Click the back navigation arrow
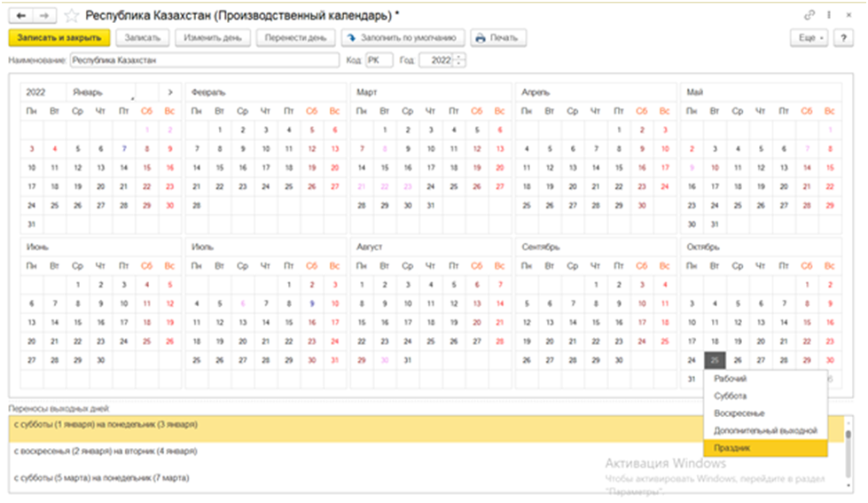 [21, 16]
